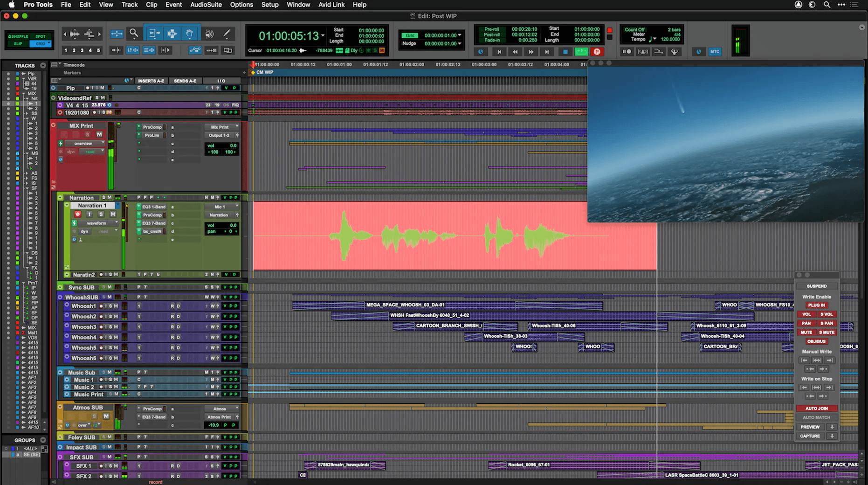
Task: Open the Track menu
Action: tap(129, 5)
